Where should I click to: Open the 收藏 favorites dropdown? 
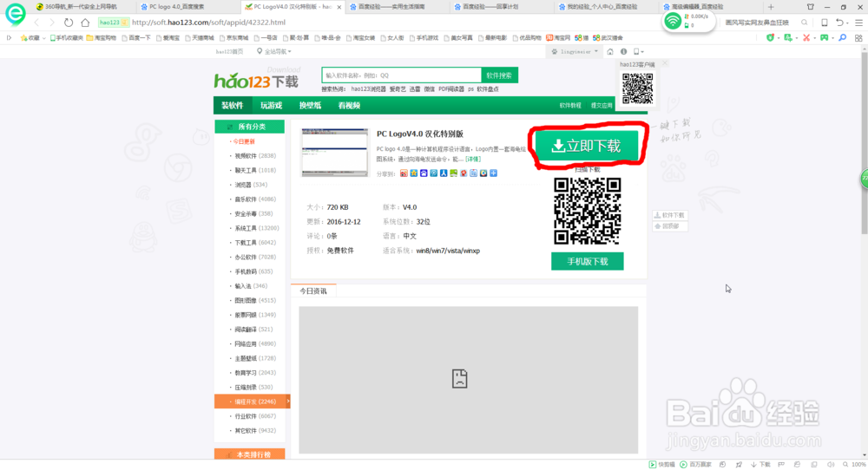33,37
